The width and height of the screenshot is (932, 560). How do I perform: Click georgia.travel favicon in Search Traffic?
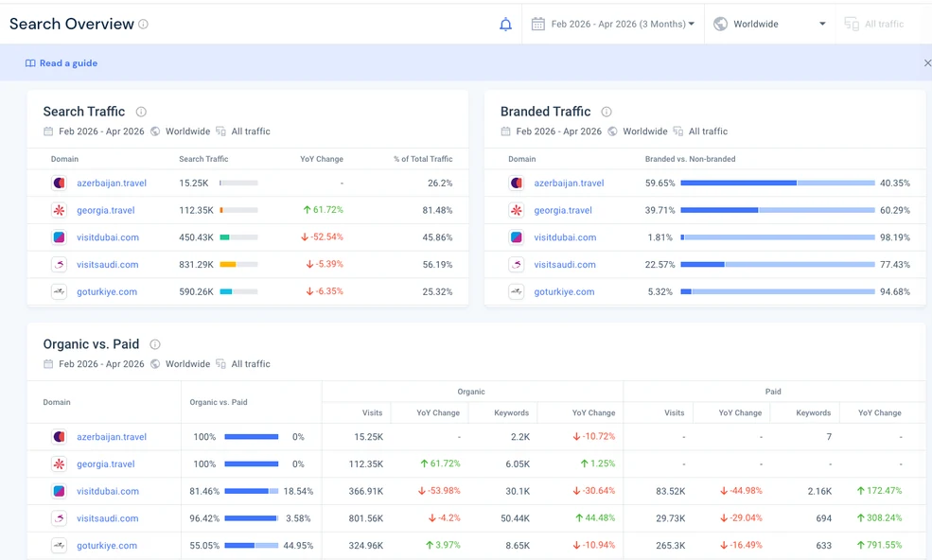(59, 210)
